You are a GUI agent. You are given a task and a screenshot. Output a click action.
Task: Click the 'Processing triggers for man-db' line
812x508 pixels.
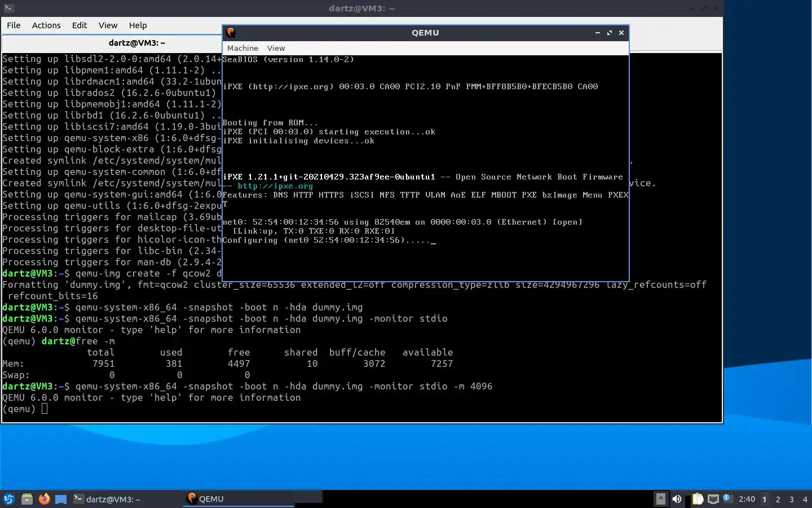pyautogui.click(x=112, y=262)
